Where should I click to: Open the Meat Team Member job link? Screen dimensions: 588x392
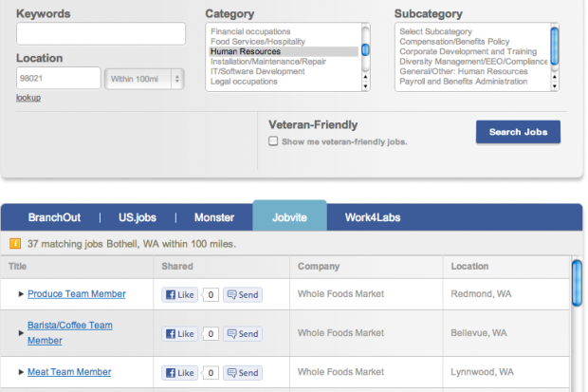pyautogui.click(x=69, y=372)
